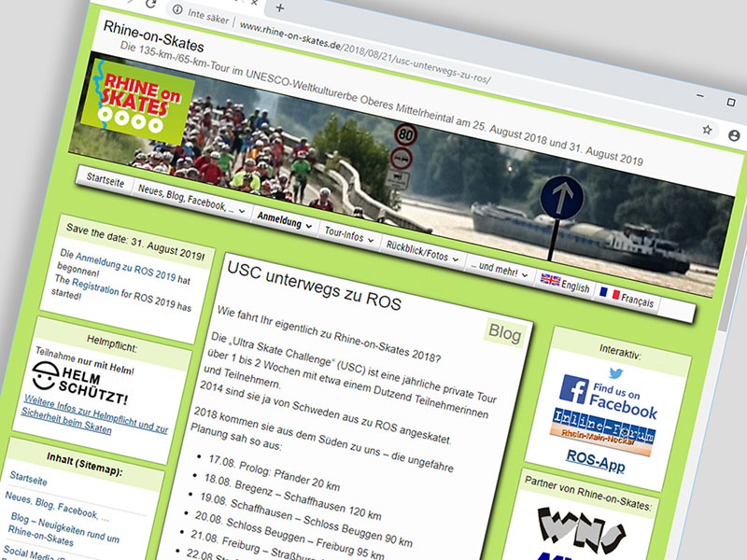Screen dimensions: 747x560
Task: Expand the '... und mehr!' menu arrow
Action: [525, 275]
